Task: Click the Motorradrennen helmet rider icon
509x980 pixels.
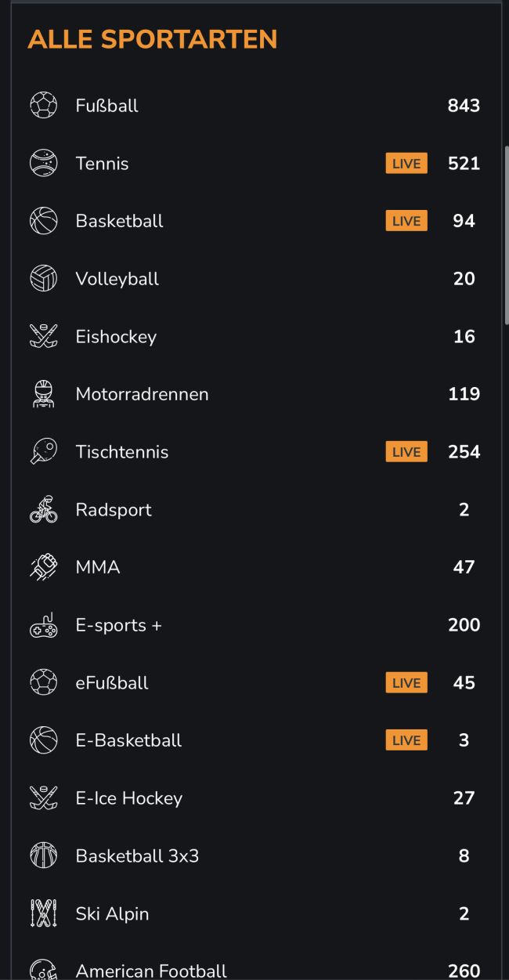Action: (43, 394)
